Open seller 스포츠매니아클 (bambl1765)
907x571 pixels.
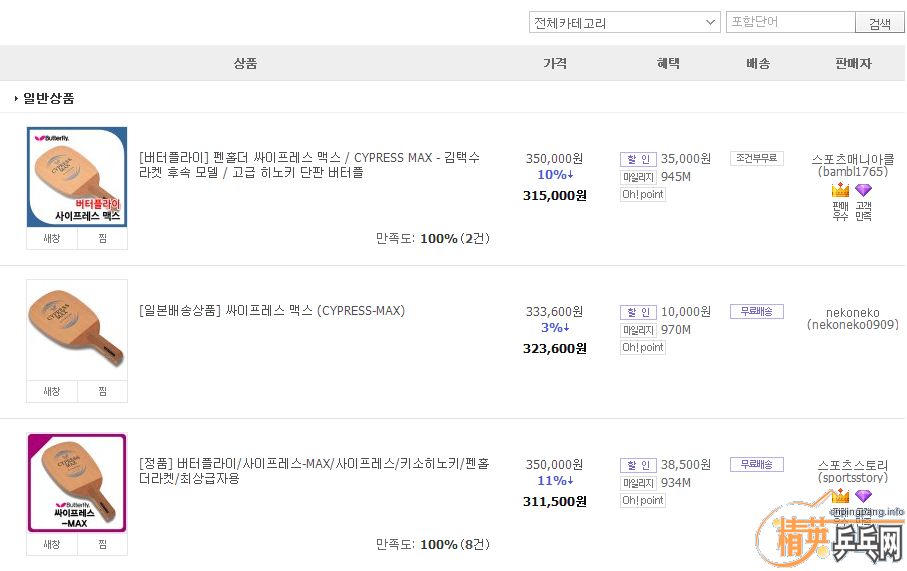853,165
